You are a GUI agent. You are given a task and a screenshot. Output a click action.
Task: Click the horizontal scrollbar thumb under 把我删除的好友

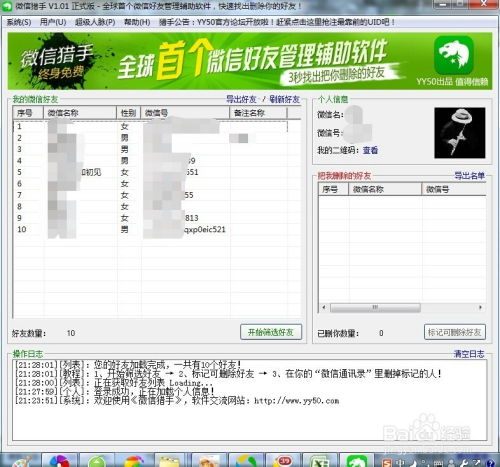point(375,307)
